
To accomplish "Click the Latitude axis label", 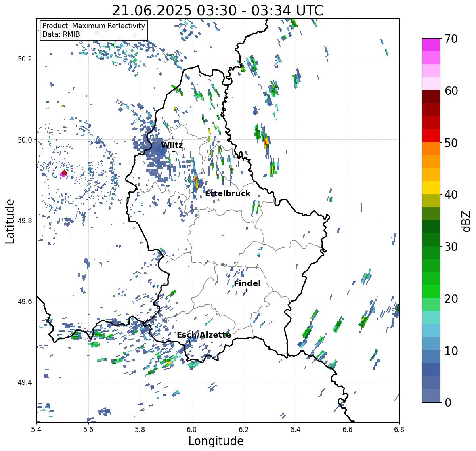I will pyautogui.click(x=10, y=221).
